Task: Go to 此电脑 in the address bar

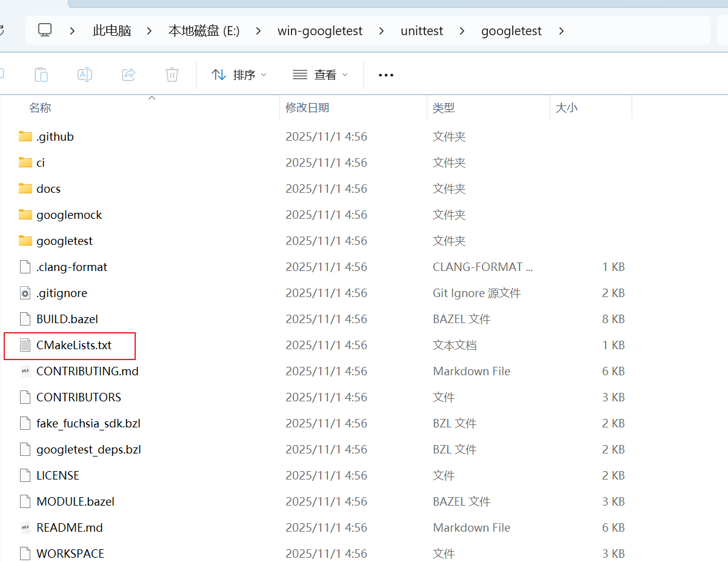Action: pyautogui.click(x=112, y=30)
